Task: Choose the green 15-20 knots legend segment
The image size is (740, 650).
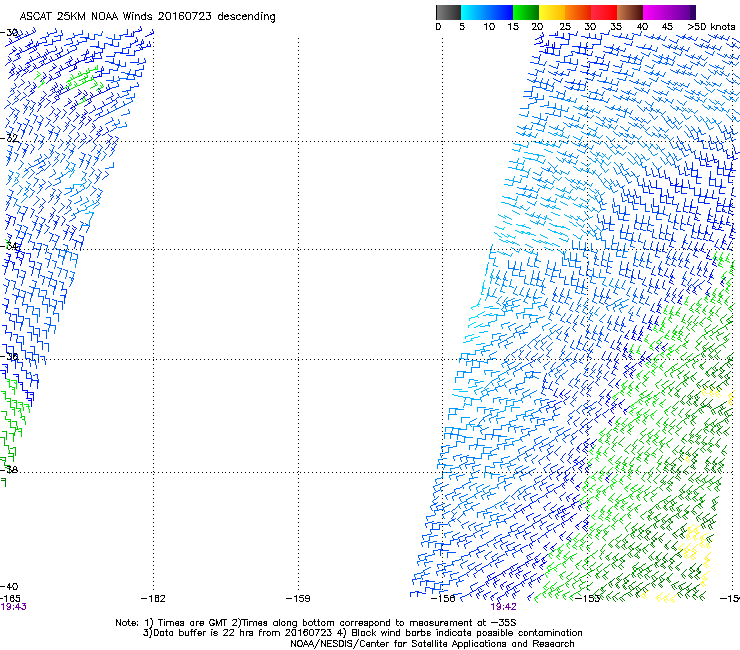Action: coord(526,12)
